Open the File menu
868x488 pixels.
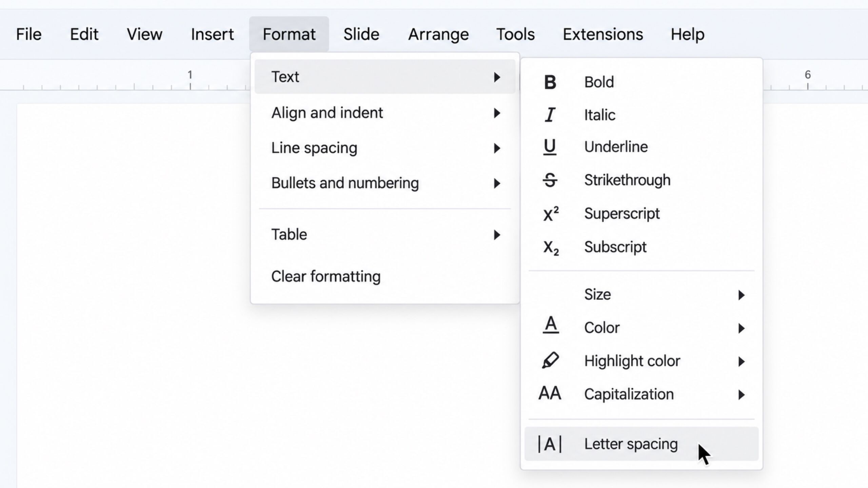coord(29,34)
